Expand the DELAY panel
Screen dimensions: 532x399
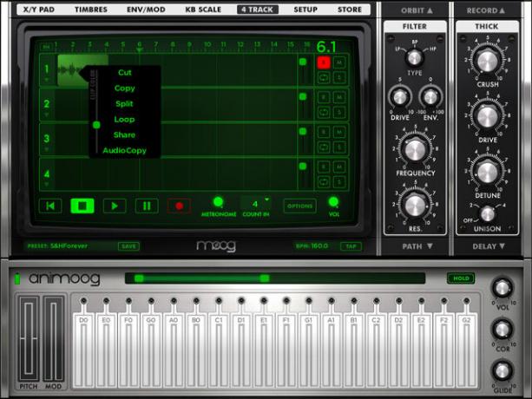click(x=489, y=246)
